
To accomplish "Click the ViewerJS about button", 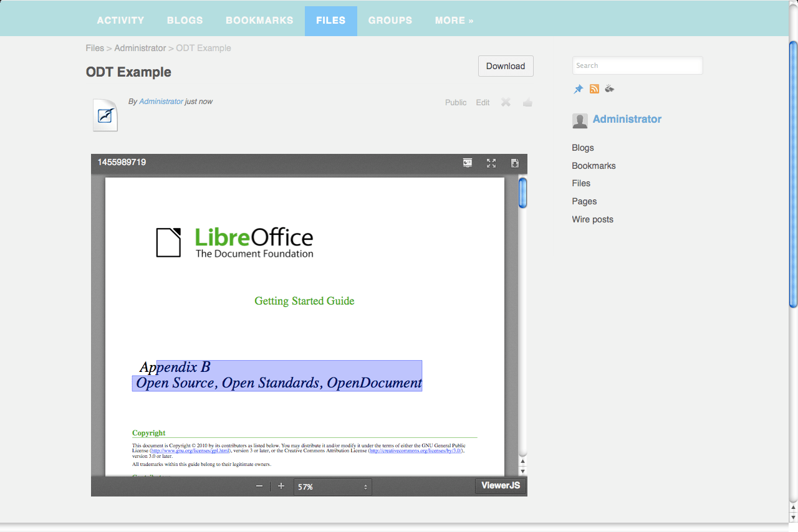I will [501, 485].
